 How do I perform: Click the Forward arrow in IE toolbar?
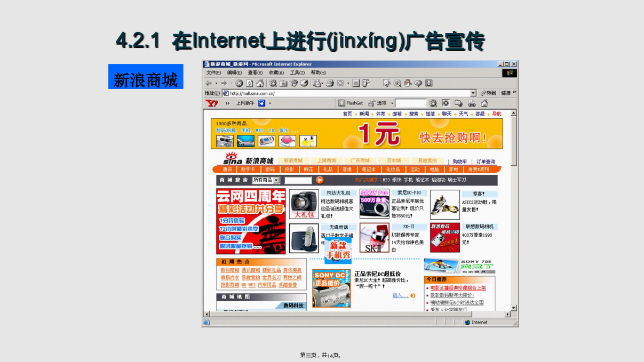pyautogui.click(x=224, y=83)
